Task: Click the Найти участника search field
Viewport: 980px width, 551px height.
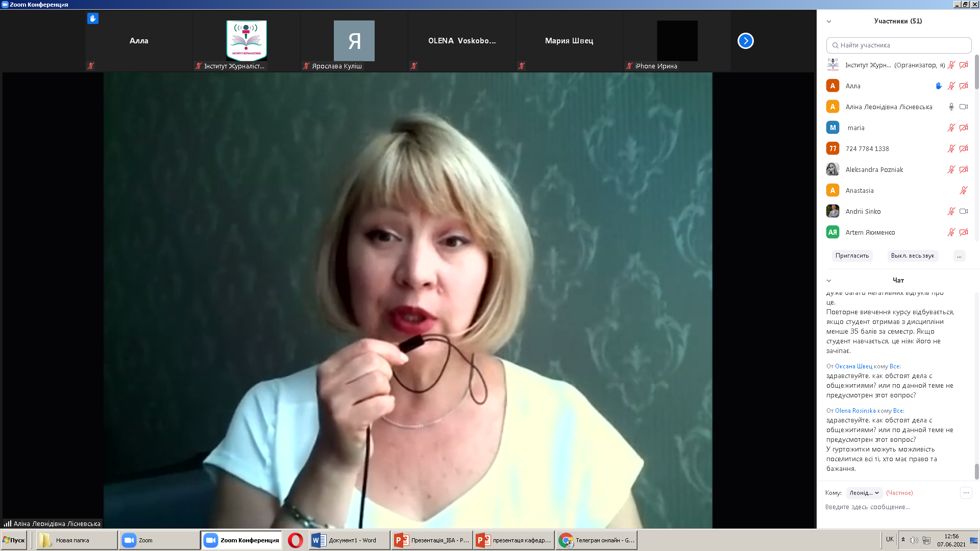Action: (x=898, y=45)
